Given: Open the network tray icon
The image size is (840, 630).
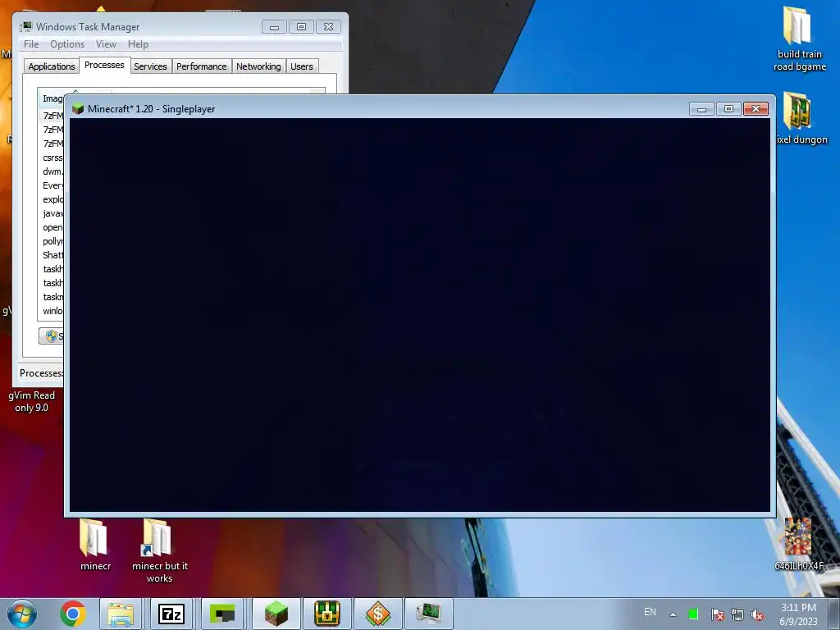Looking at the screenshot, I should point(737,614).
